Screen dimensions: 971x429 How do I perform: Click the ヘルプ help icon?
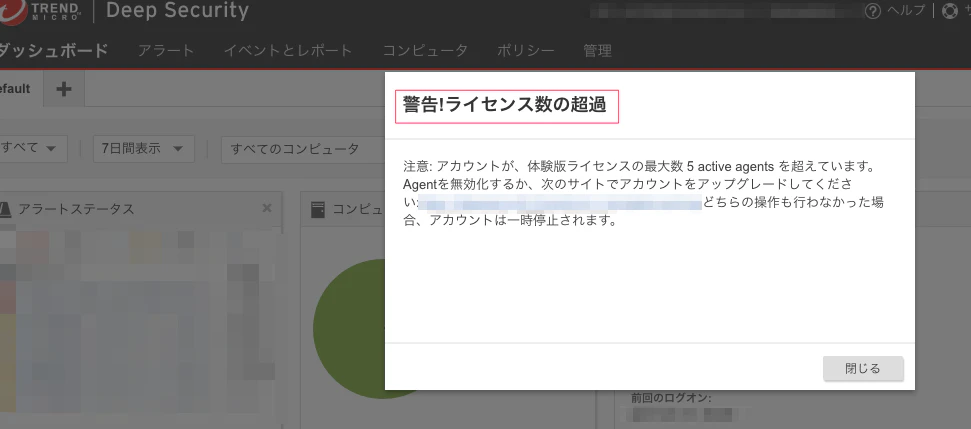pos(872,11)
